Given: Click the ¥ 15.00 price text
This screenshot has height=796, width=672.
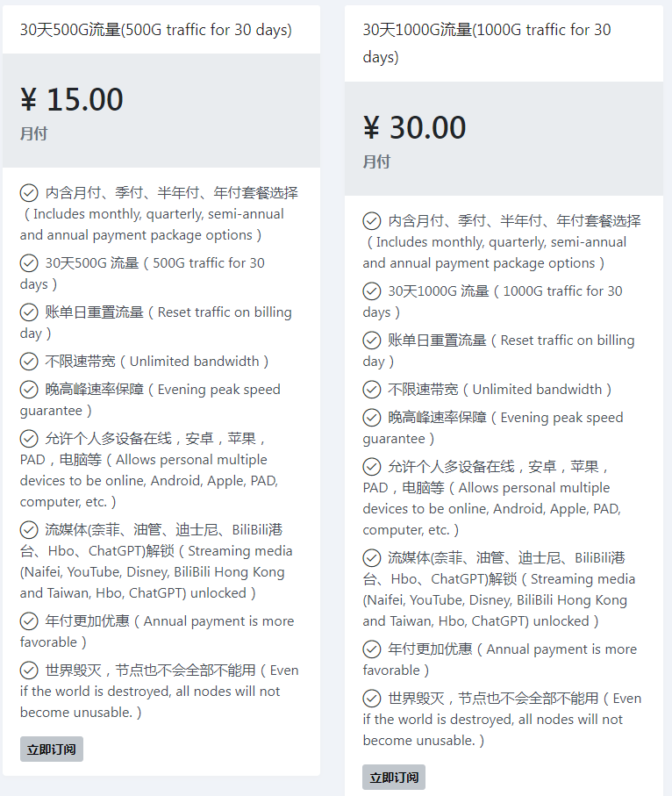Looking at the screenshot, I should (x=72, y=100).
